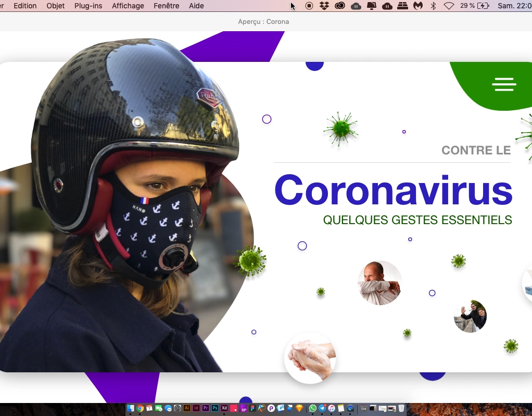Screen dimensions: 532x416
Task: Launch Axure RP from the Dock
Action: pyautogui.click(x=243, y=409)
